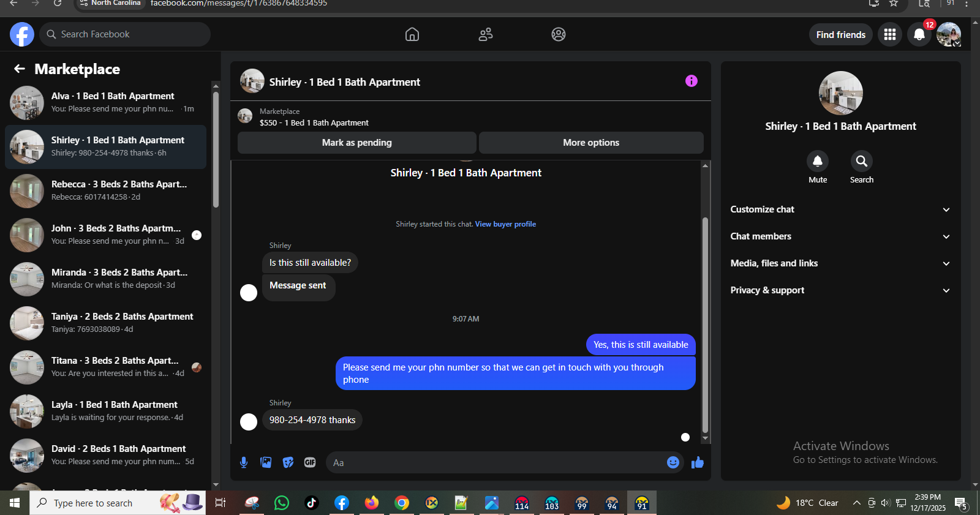Open the listing thumbnail in right panel
980x515 pixels.
tap(841, 93)
